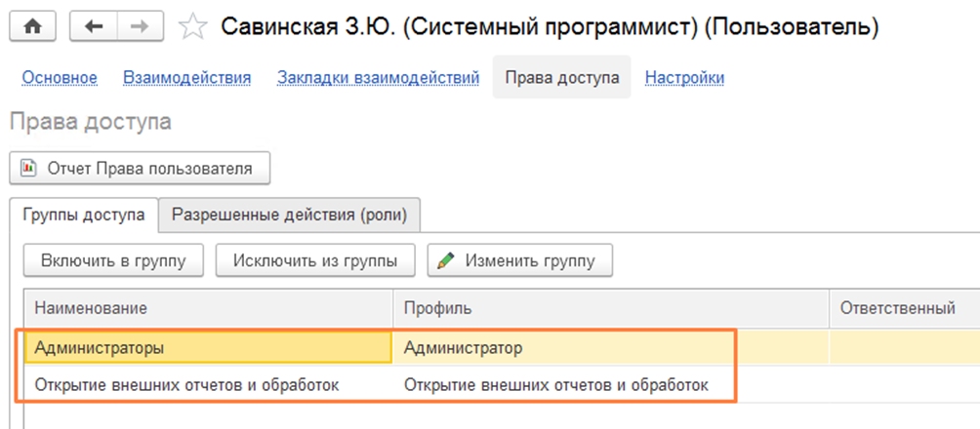The width and height of the screenshot is (980, 429).
Task: Switch to Разрешенные действия (роли) tab
Action: tap(289, 215)
